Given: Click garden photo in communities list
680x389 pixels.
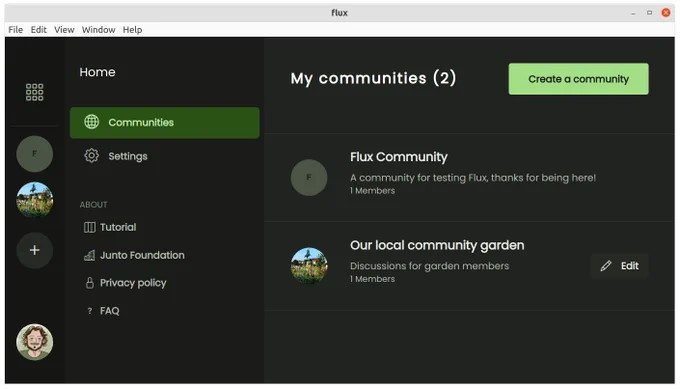Looking at the screenshot, I should click(x=309, y=266).
